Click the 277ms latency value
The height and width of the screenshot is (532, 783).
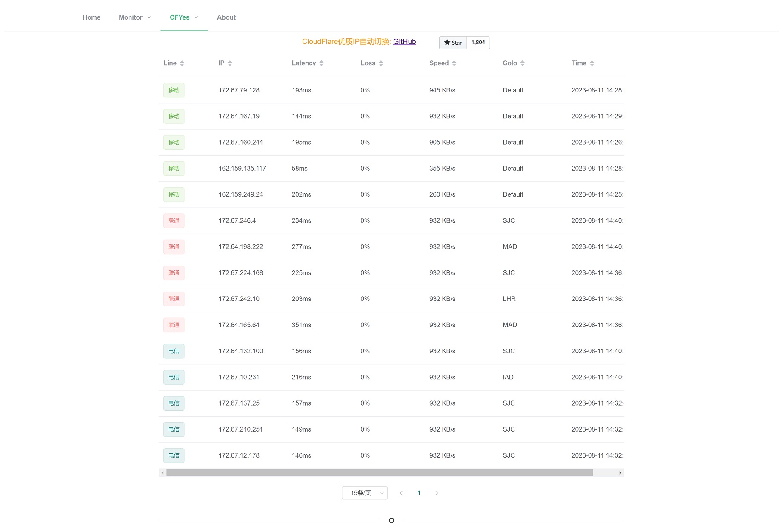(301, 247)
